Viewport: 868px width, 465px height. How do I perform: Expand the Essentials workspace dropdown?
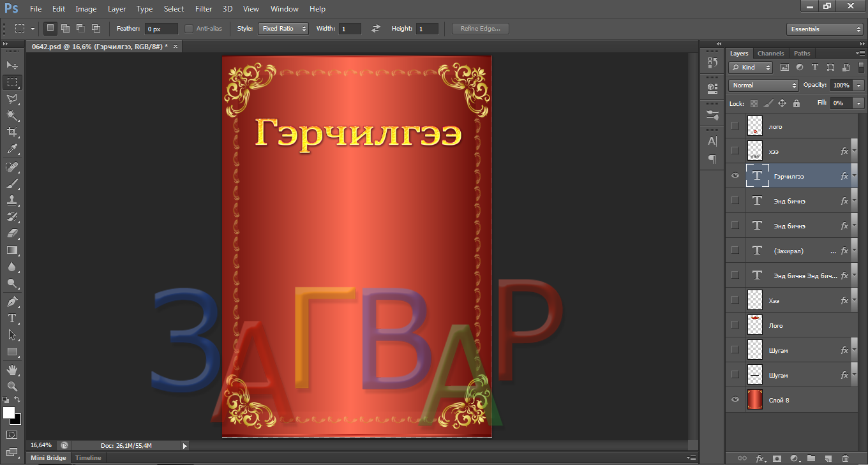(x=825, y=29)
